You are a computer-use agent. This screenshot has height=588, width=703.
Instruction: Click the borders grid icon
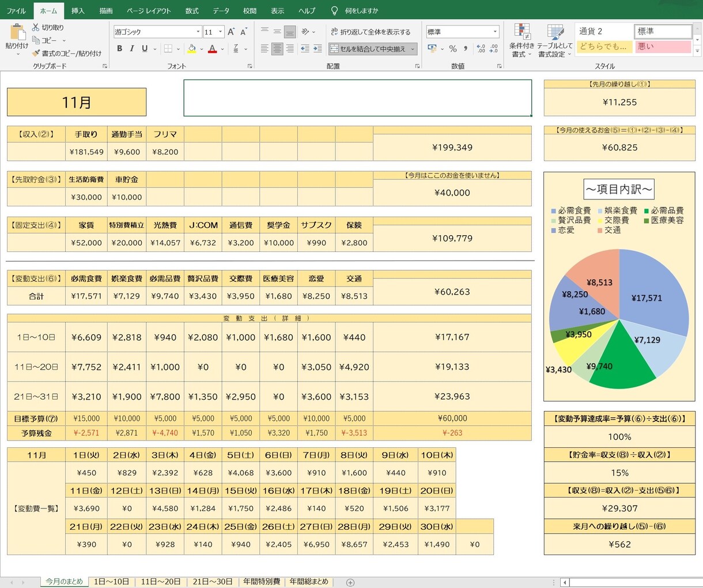tap(168, 49)
